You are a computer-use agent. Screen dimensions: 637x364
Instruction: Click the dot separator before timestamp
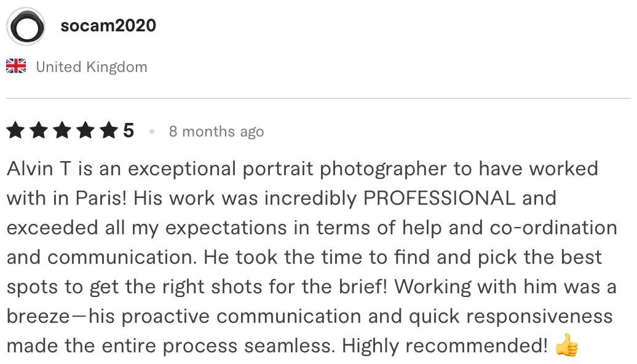[151, 132]
